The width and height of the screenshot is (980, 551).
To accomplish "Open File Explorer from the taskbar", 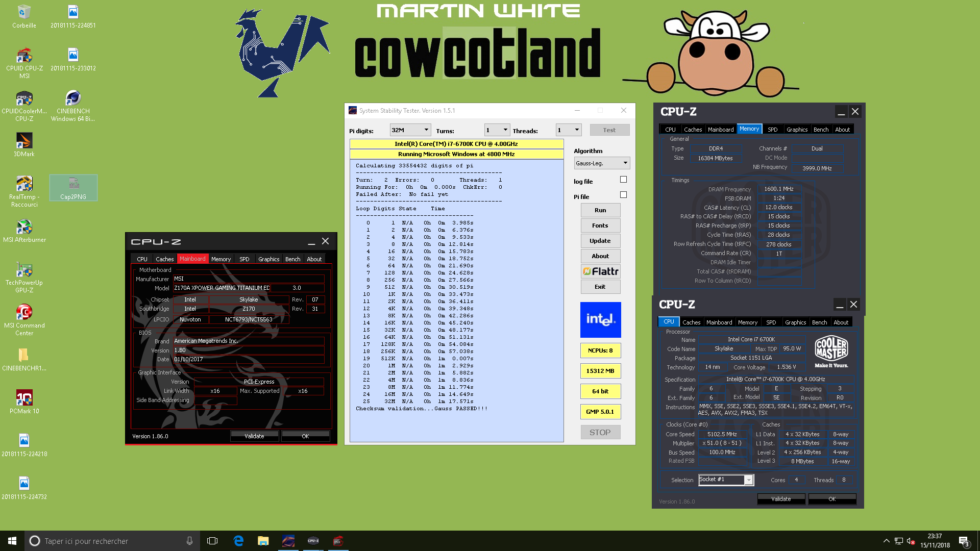I will click(263, 541).
